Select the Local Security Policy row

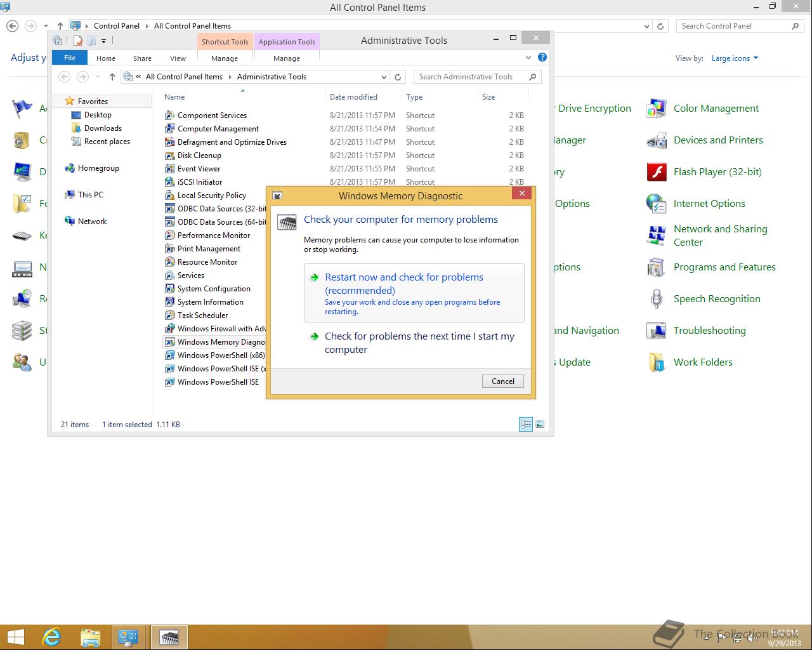(x=214, y=196)
